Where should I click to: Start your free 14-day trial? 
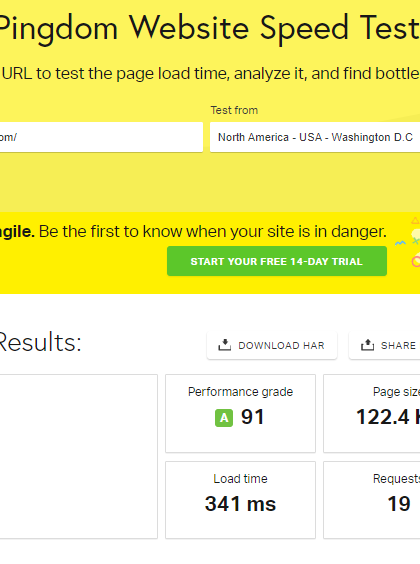277,261
